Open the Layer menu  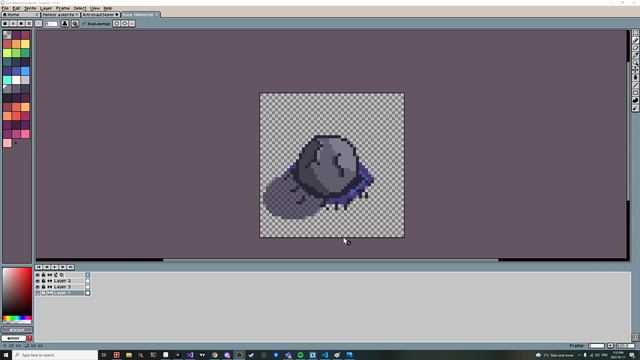point(46,8)
